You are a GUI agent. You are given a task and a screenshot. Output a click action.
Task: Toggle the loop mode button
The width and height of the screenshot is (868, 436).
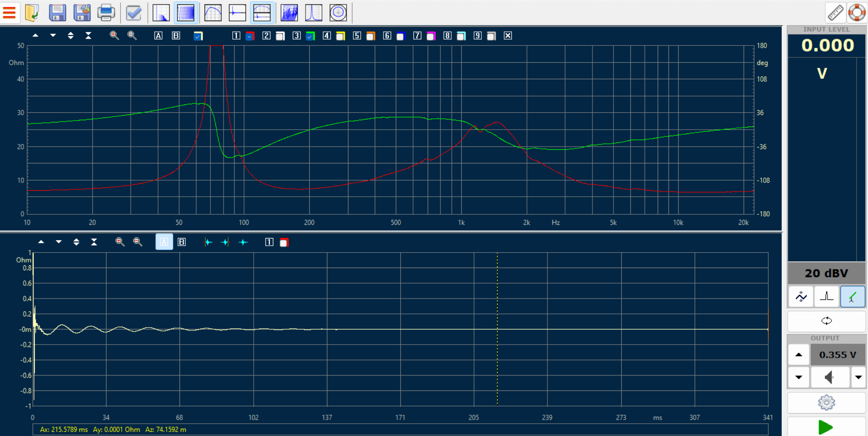coord(826,321)
